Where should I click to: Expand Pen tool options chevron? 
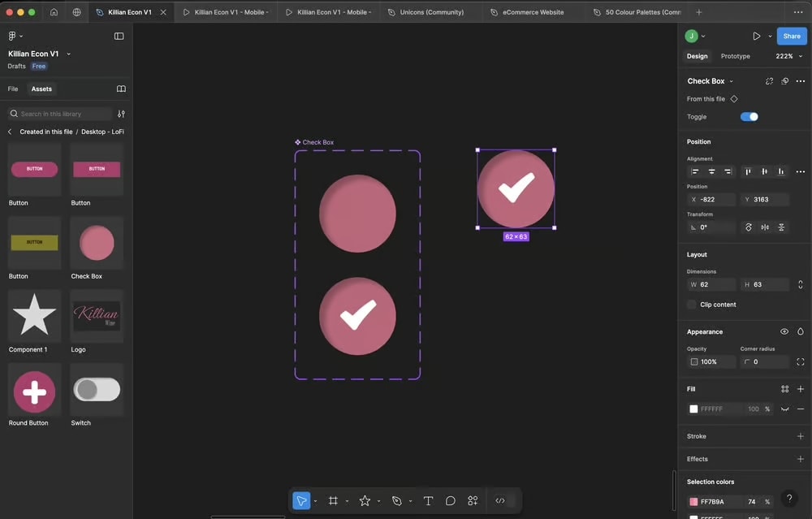pos(410,501)
